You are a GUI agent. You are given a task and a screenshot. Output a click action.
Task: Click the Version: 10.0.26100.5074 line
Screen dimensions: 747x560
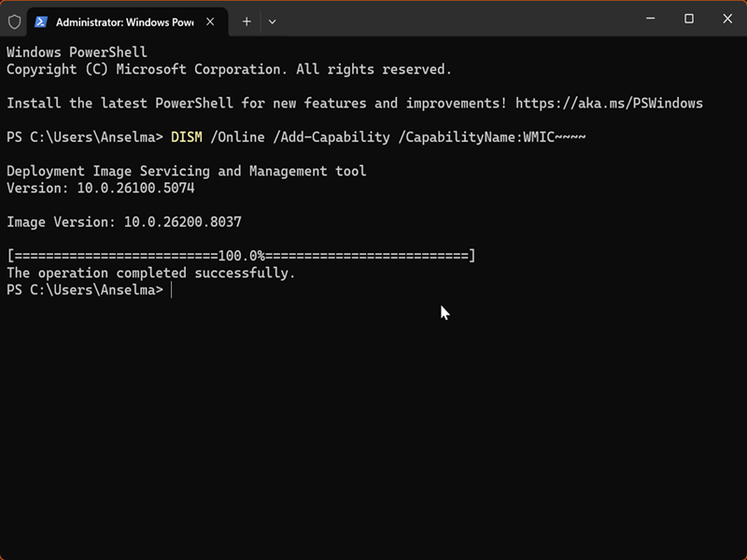100,189
